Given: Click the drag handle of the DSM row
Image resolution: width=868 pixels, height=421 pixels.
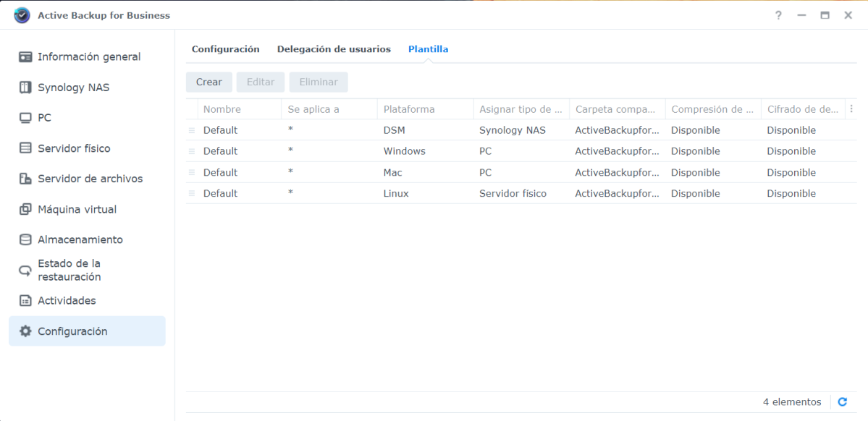Looking at the screenshot, I should [192, 130].
